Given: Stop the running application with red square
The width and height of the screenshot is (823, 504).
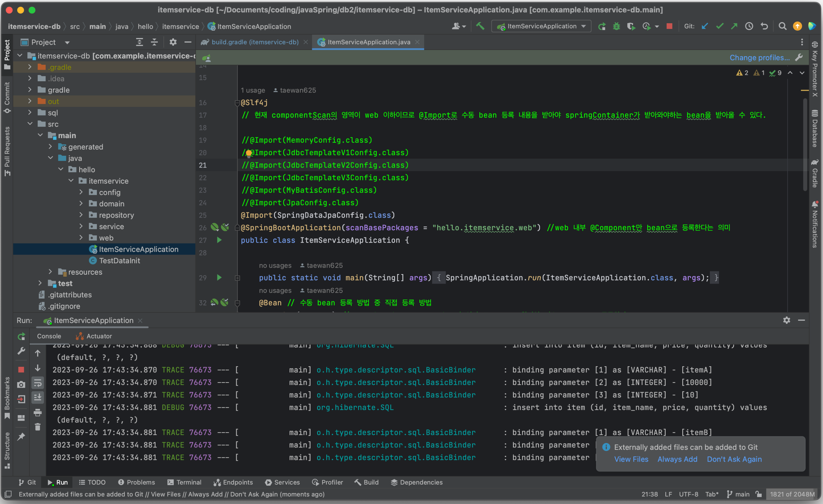Looking at the screenshot, I should tap(669, 26).
